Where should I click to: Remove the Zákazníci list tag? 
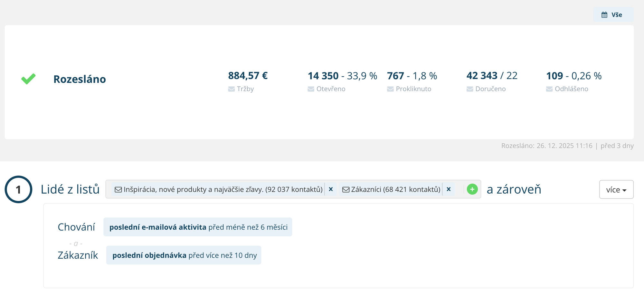449,189
